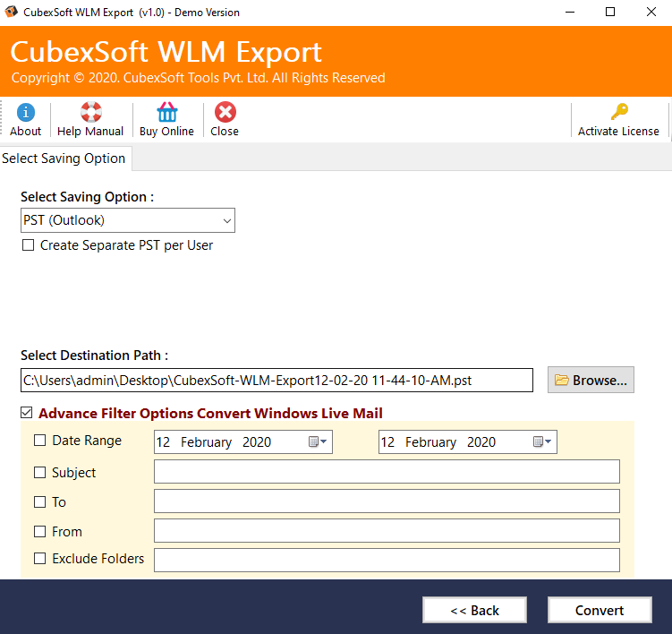Tick the Subject filter checkbox
The image size is (672, 634).
click(x=39, y=473)
